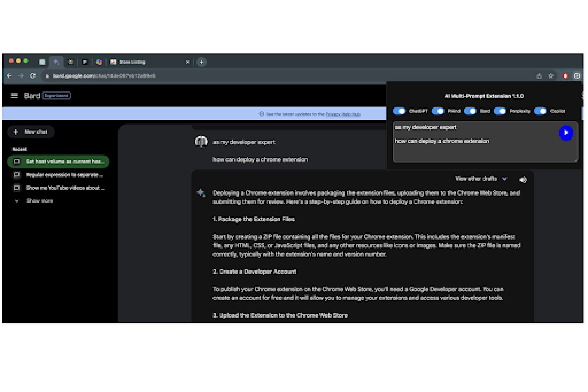Open a new browser tab with plus button
This screenshot has width=588, height=392.
[x=201, y=62]
